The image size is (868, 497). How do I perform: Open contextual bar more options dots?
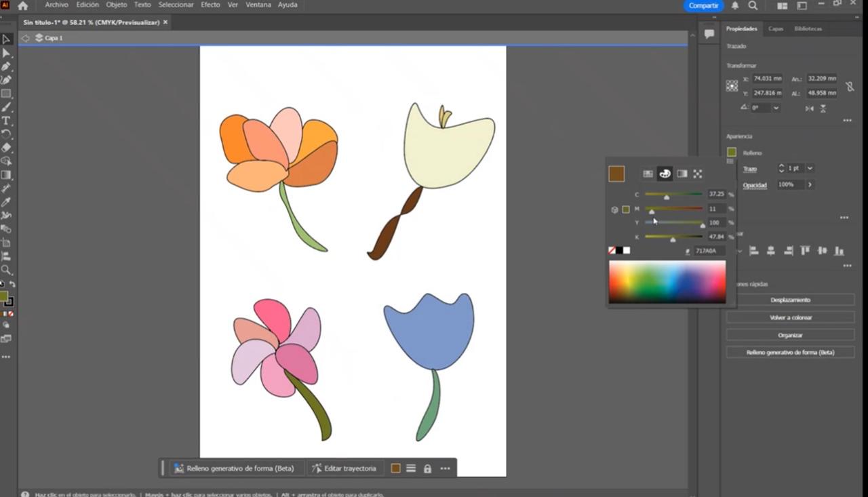[x=445, y=469]
